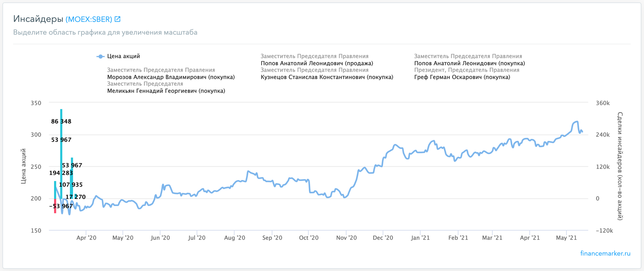Click the Aug '20 axis label
644x271 pixels.
point(235,238)
